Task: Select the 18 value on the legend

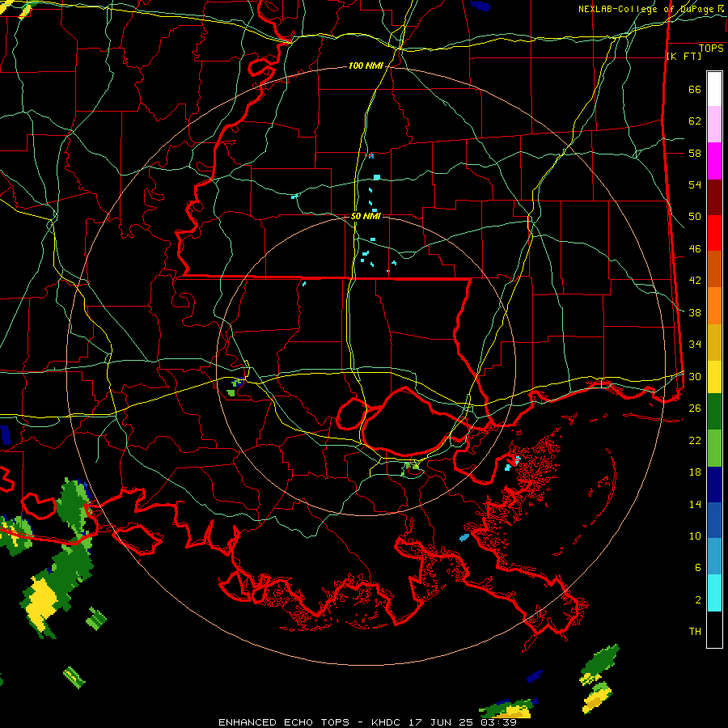Action: [x=695, y=472]
